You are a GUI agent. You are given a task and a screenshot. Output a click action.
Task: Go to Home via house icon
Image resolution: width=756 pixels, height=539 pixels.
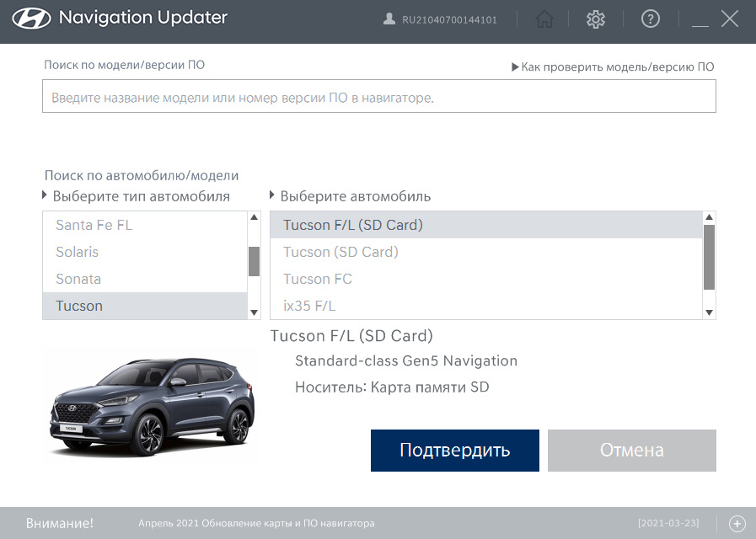(544, 19)
